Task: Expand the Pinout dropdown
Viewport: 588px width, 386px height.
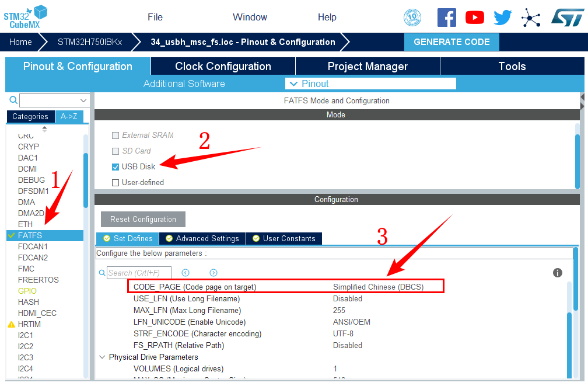Action: click(370, 84)
